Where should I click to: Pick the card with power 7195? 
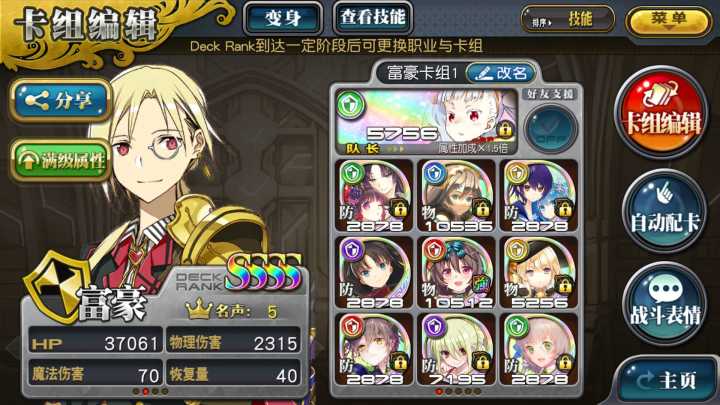click(x=456, y=349)
